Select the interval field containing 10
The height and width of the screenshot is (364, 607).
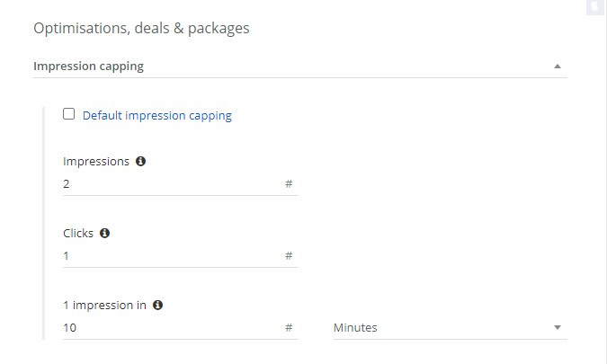pos(180,328)
